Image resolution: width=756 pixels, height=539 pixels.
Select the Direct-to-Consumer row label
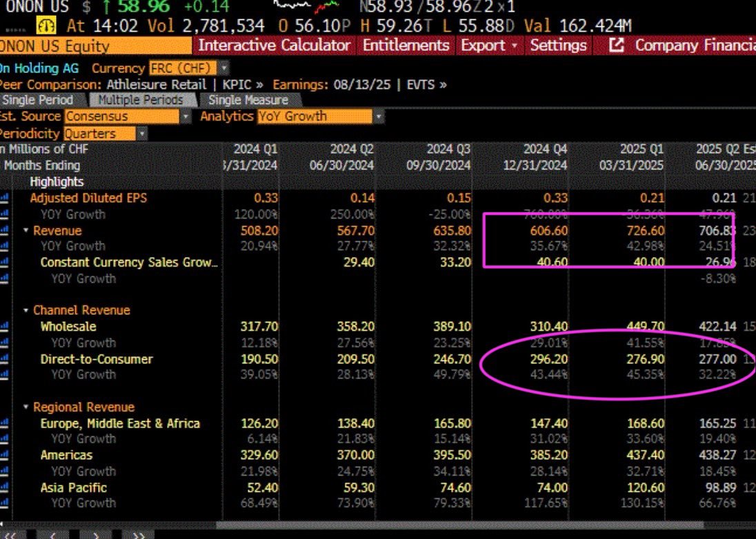coord(97,359)
